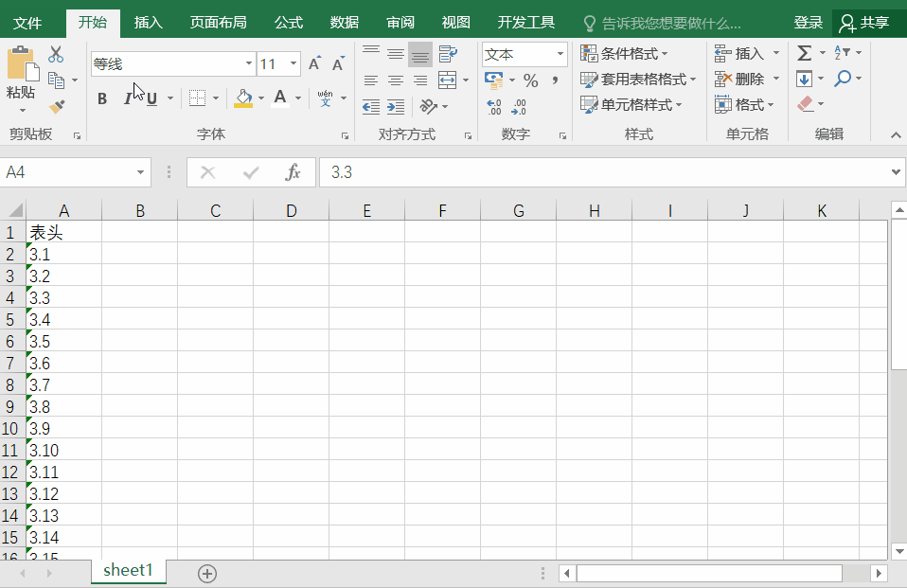Toggle align text left
The height and width of the screenshot is (588, 907).
coord(371,80)
